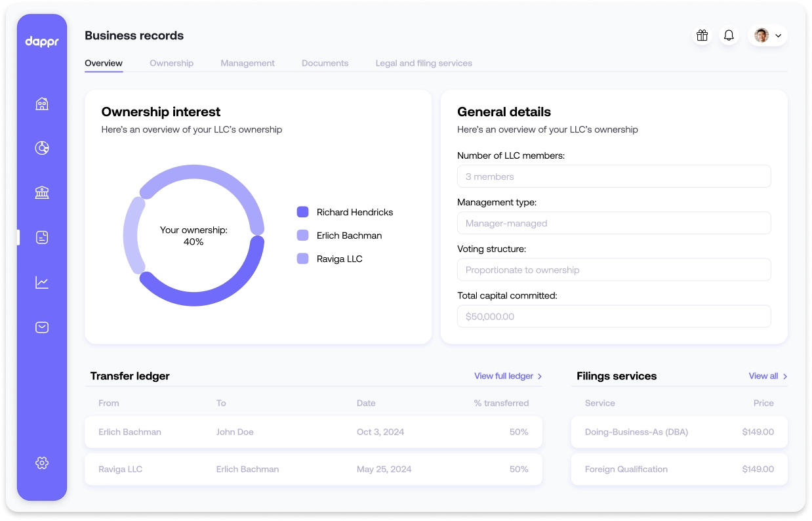Select the Doing-Business-As (DBA) service row

click(679, 432)
